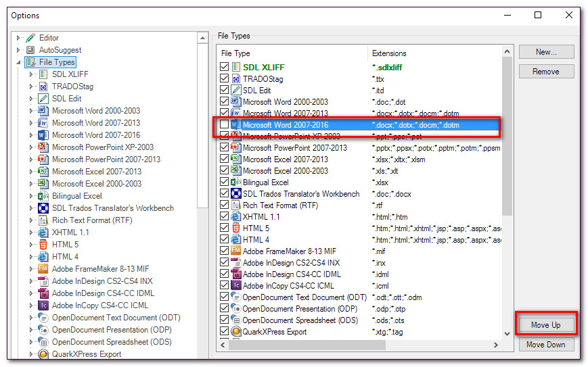Click the QuarkXPress Export icon in file list

236,332
